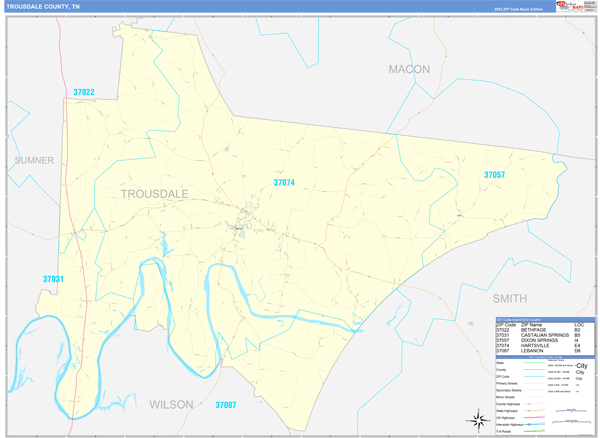Screen dimensions: 600x438
Task: Click the TROUSDALE county name label
Action: click(x=155, y=192)
